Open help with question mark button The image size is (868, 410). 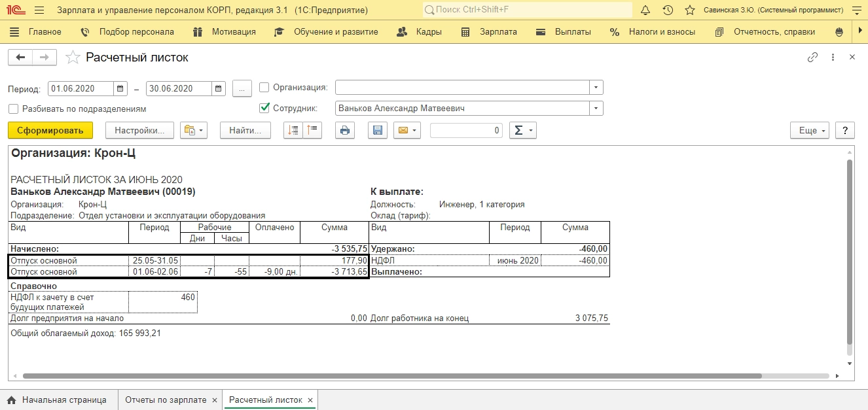pos(845,131)
